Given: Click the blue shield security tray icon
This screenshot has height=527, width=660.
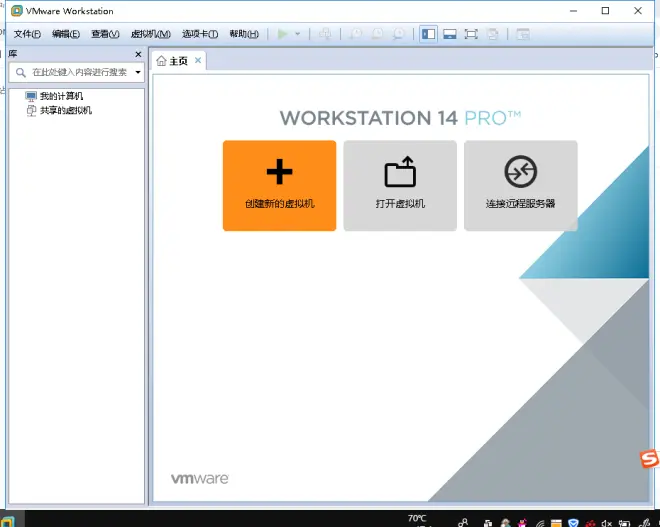Looking at the screenshot, I should pyautogui.click(x=573, y=523).
